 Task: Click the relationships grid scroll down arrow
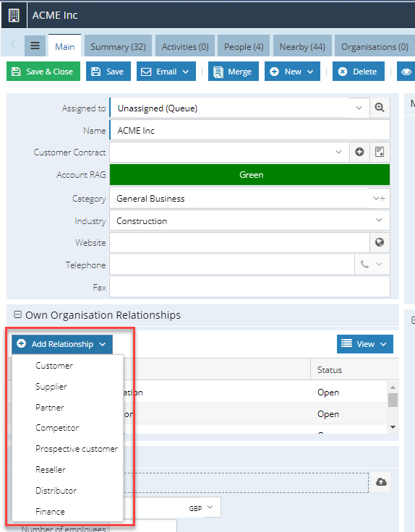(393, 427)
